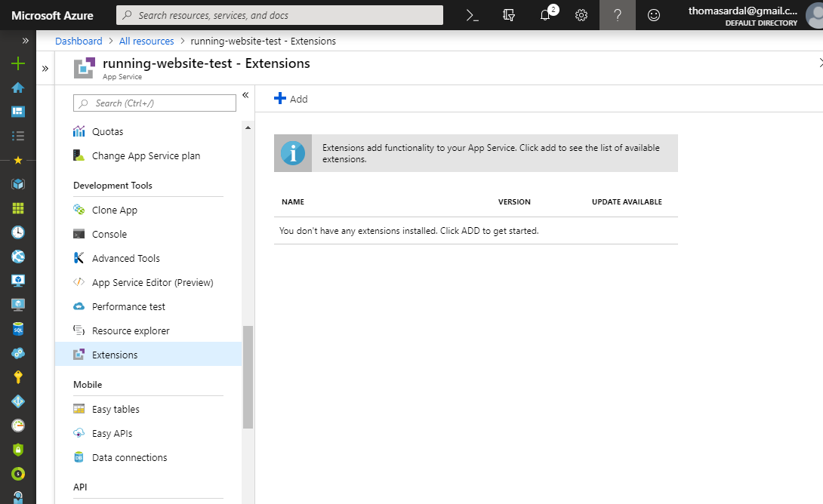Click the UPDATE AVAILABLE column header
The width and height of the screenshot is (823, 504).
627,202
